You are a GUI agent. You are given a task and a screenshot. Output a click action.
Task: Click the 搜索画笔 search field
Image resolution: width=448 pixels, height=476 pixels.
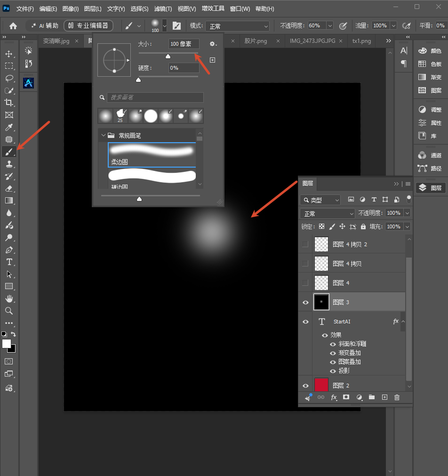[x=155, y=97]
